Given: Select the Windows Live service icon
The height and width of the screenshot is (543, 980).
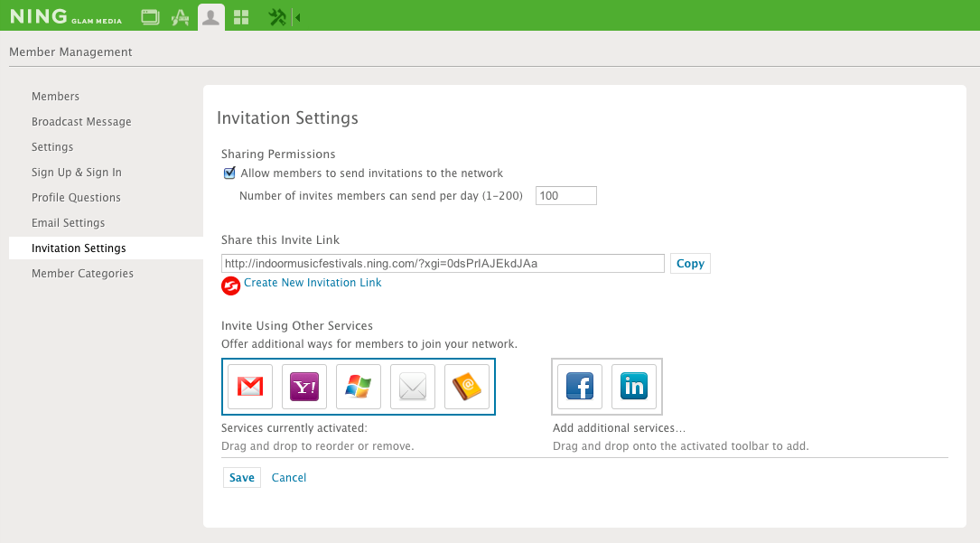Looking at the screenshot, I should point(359,387).
